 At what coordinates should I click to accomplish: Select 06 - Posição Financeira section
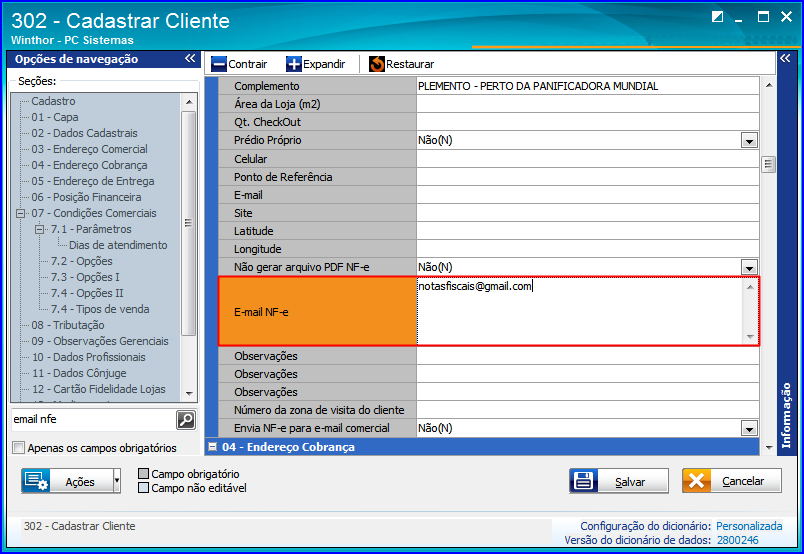(x=86, y=197)
